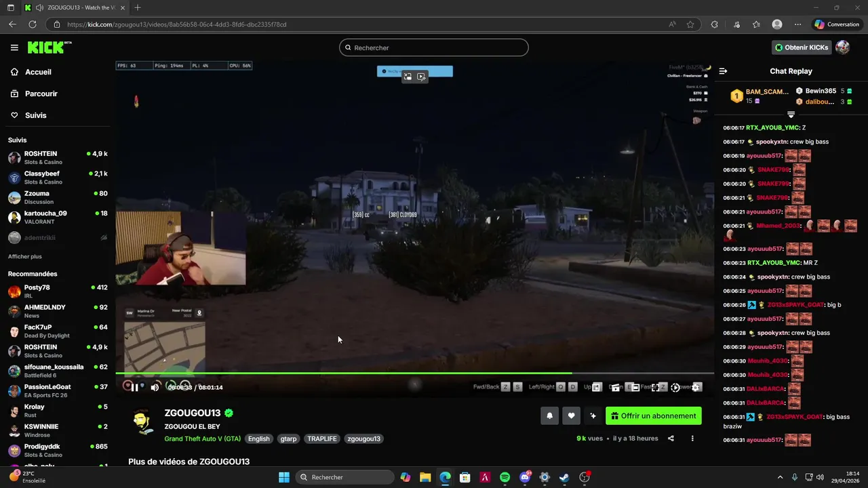Go back with the browser back arrow

point(12,24)
